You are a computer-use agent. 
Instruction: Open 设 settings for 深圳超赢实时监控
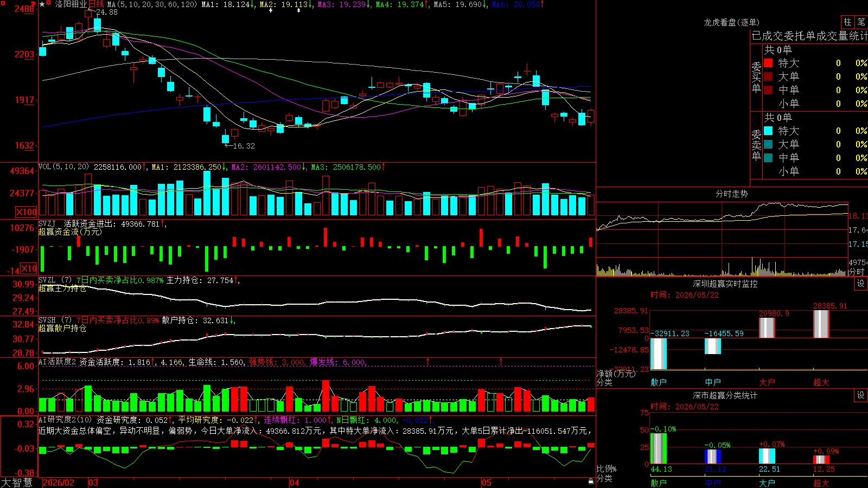tap(861, 284)
